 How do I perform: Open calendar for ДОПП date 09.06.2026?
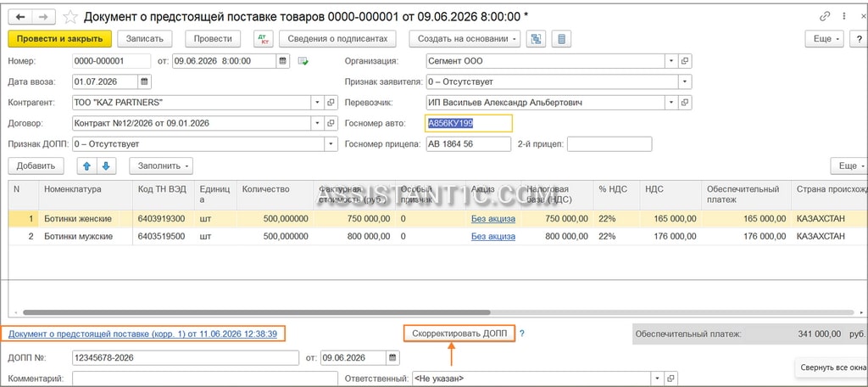click(392, 357)
